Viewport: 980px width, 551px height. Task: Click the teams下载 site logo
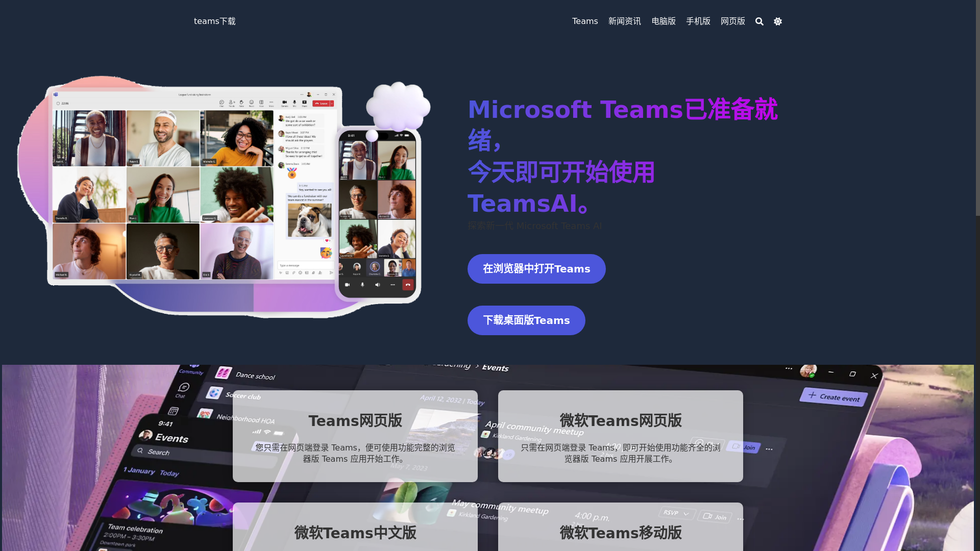215,21
